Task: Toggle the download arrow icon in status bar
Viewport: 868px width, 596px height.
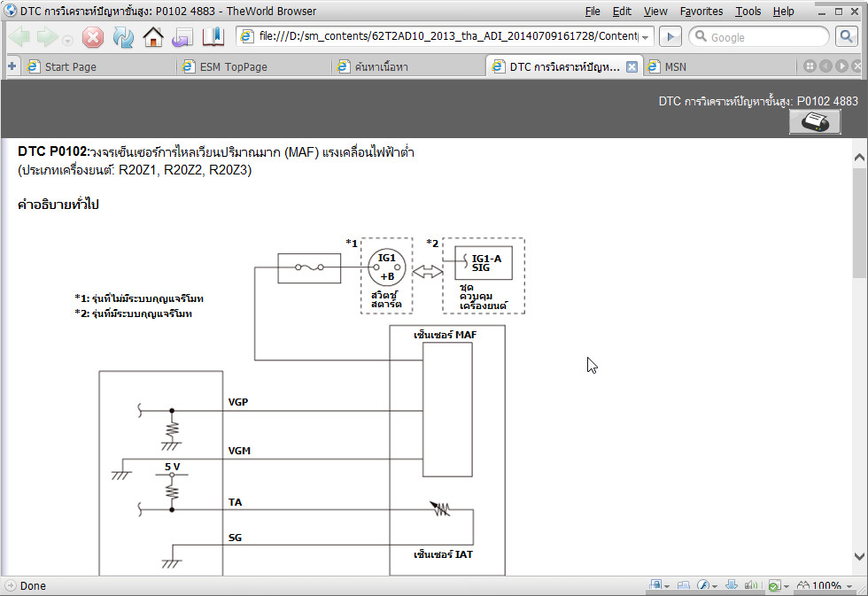Action: click(732, 585)
